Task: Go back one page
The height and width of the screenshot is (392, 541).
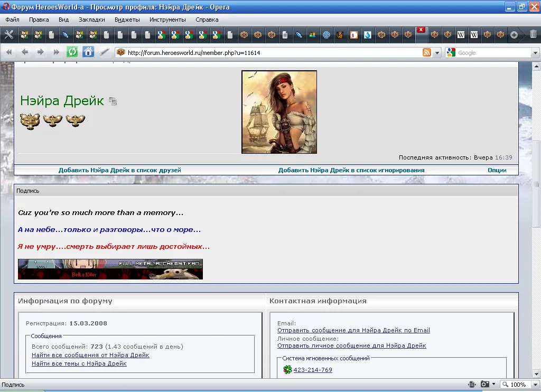Action: click(x=25, y=52)
